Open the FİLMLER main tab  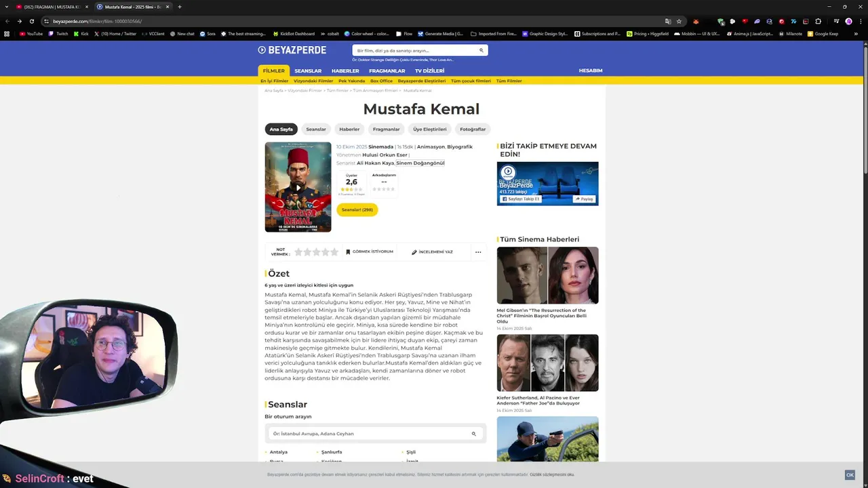pos(274,70)
